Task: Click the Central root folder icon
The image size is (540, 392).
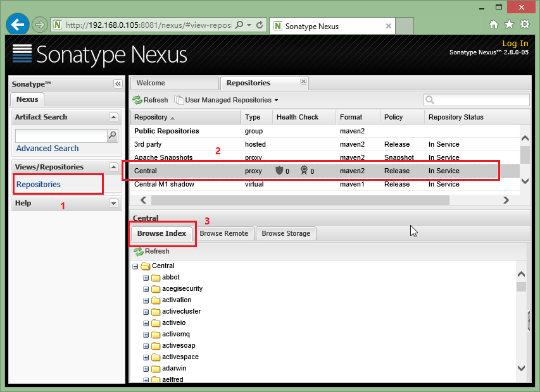Action: [x=146, y=266]
